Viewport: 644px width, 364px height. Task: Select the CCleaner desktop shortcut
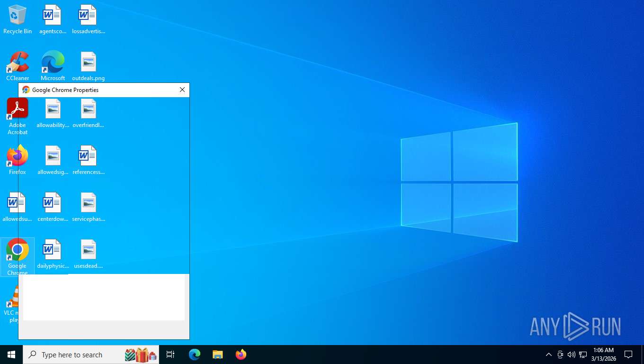[x=18, y=66]
